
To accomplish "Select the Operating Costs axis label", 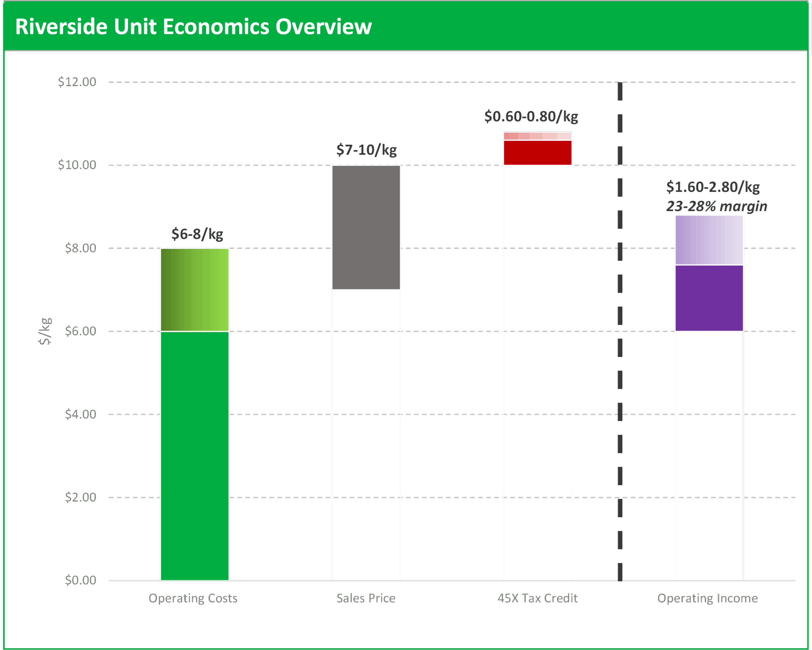I will (193, 598).
